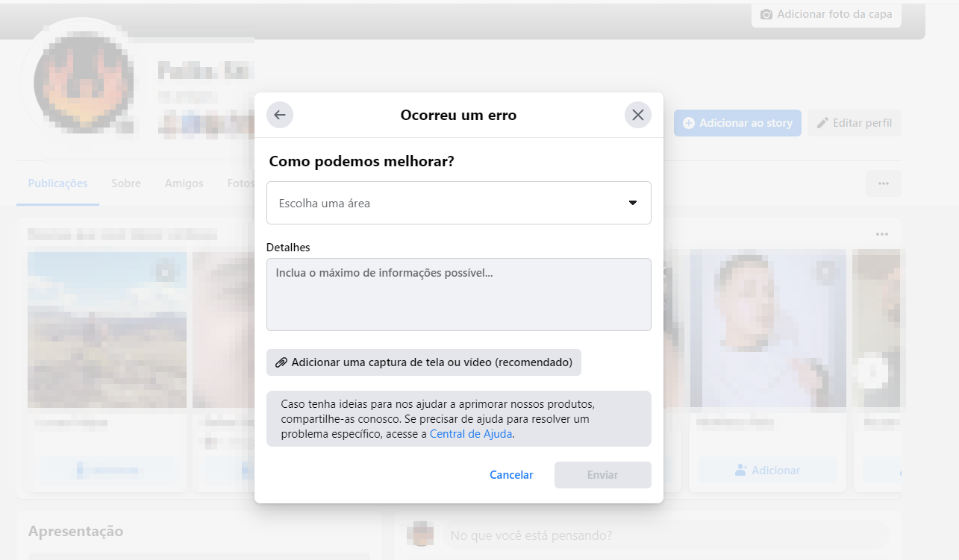959x560 pixels.
Task: Click 'Adicionar ao story' button
Action: click(x=737, y=123)
